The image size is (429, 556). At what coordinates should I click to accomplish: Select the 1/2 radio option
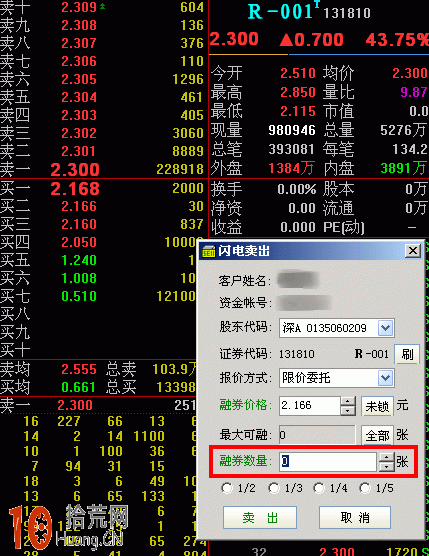[227, 488]
